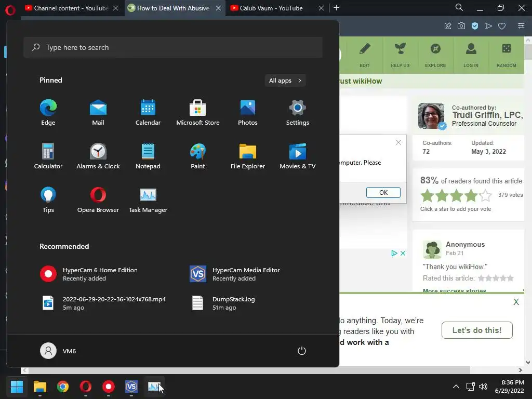Open Notepad from Start menu
Image resolution: width=532 pixels, height=399 pixels.
[x=148, y=156]
